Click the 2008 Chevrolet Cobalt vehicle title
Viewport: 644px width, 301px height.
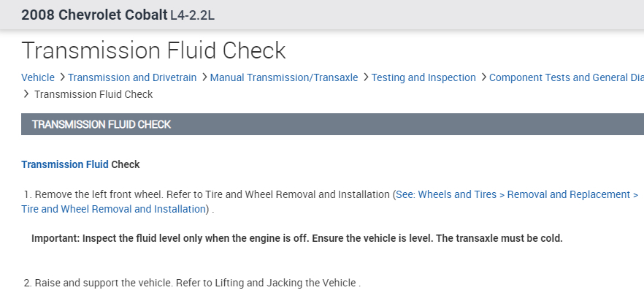tap(94, 15)
